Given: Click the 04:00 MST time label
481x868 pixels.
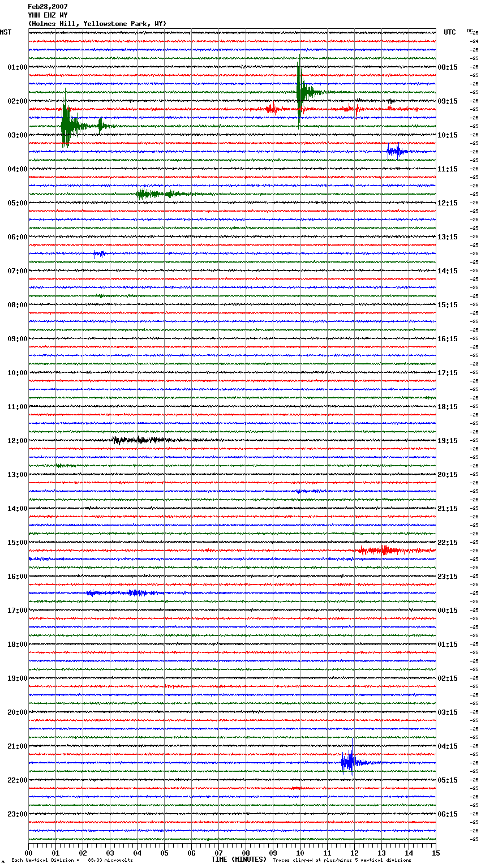Looking at the screenshot, I should 18,169.
